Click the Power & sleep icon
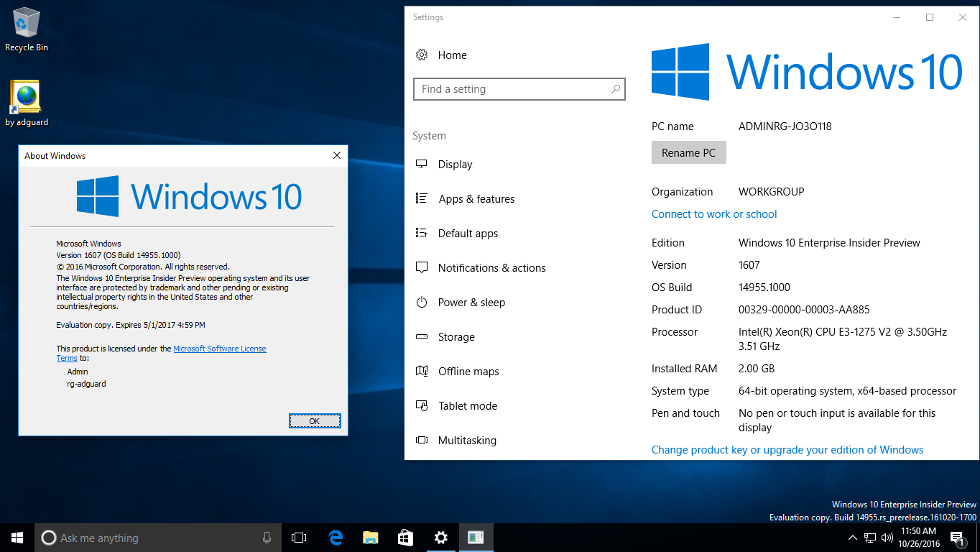 point(422,303)
